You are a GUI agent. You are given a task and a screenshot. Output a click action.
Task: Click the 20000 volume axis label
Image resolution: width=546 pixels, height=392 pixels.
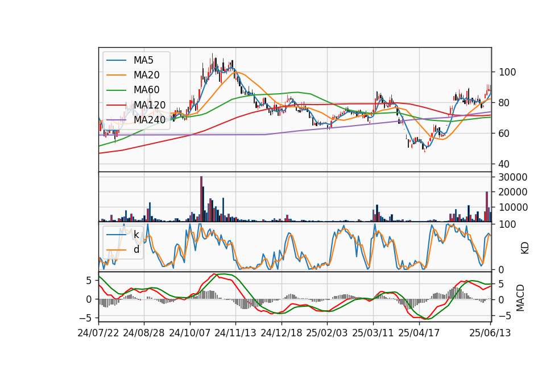[513, 192]
